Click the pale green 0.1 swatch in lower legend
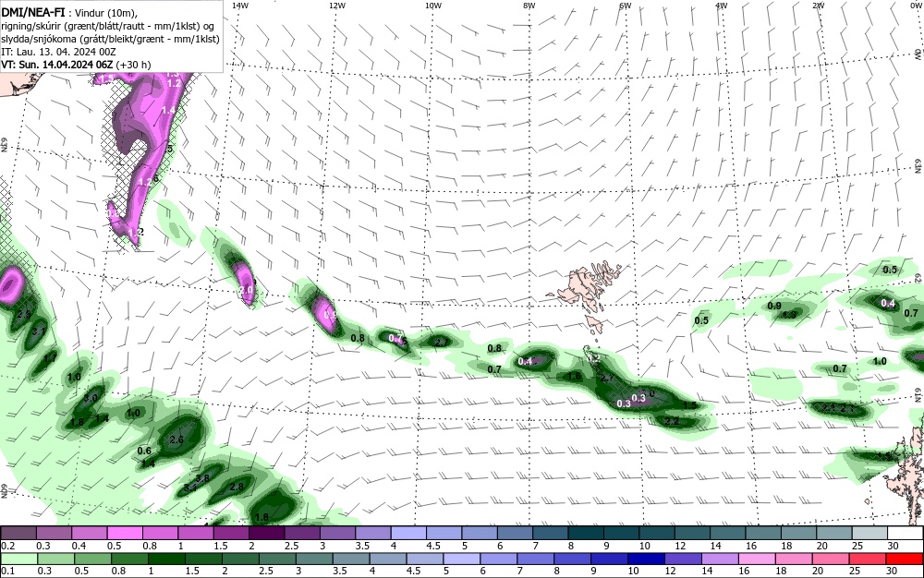The height and width of the screenshot is (578, 924). [x=18, y=559]
